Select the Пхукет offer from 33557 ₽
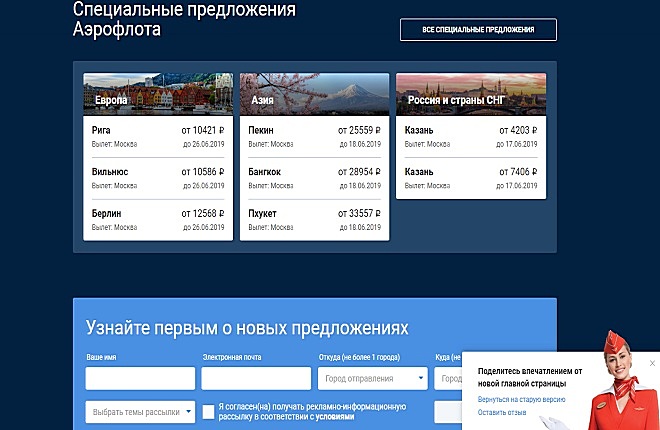This screenshot has height=430, width=660. coord(314,220)
